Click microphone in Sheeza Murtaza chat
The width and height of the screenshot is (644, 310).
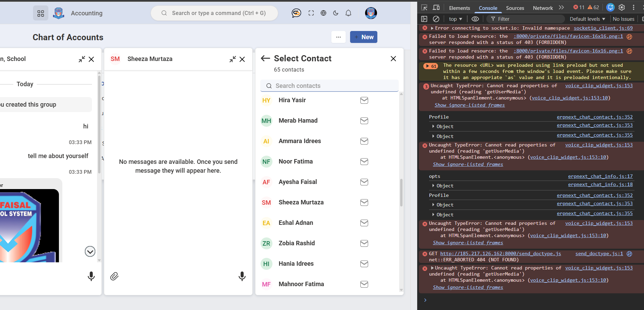(x=242, y=276)
